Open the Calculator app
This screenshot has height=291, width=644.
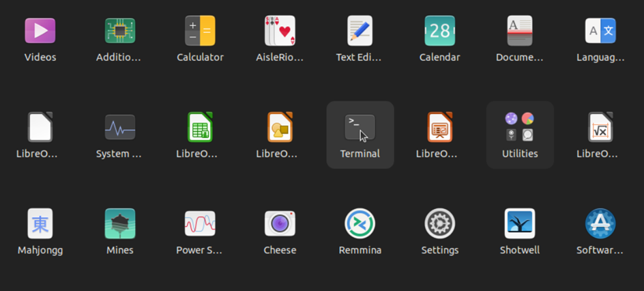click(x=200, y=31)
